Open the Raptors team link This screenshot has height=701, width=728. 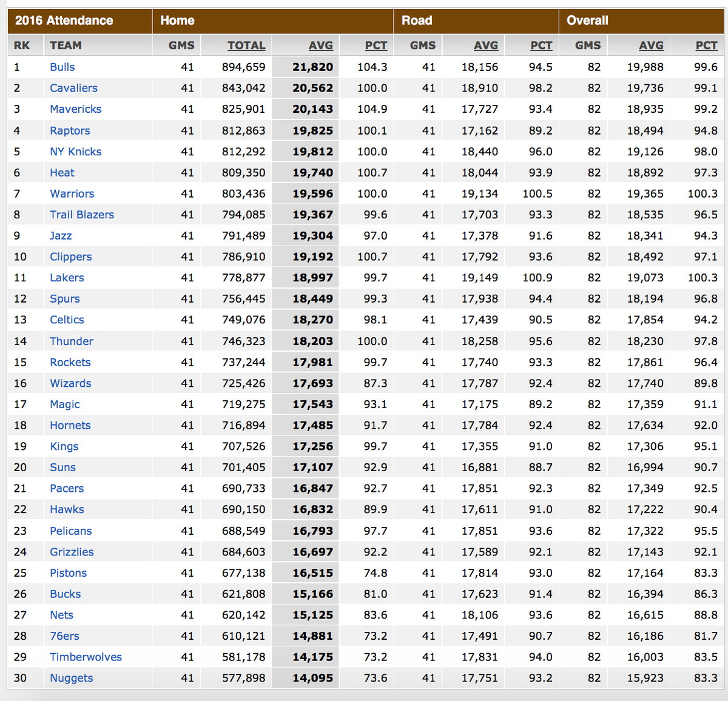click(x=70, y=130)
